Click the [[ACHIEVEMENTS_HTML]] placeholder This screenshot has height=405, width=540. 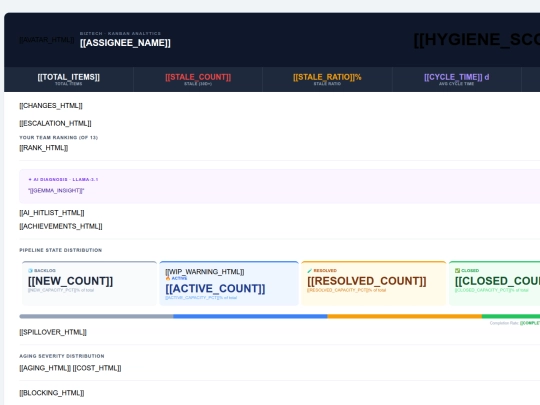[x=61, y=226]
